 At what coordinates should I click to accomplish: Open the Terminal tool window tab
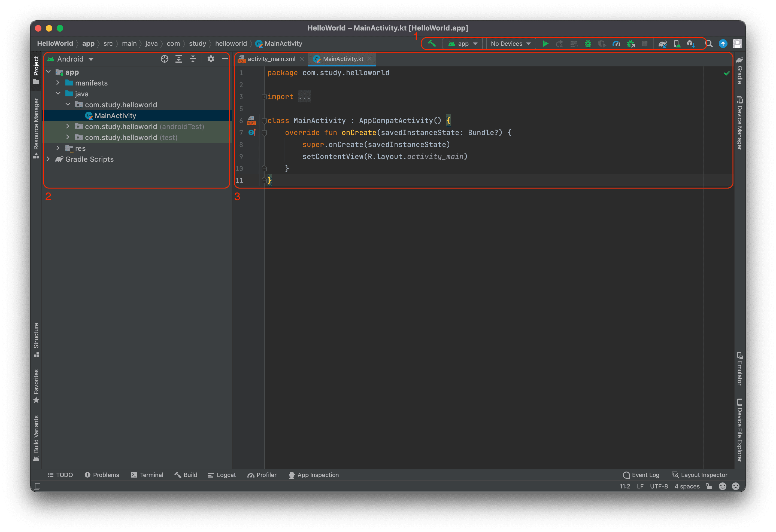[x=147, y=475]
